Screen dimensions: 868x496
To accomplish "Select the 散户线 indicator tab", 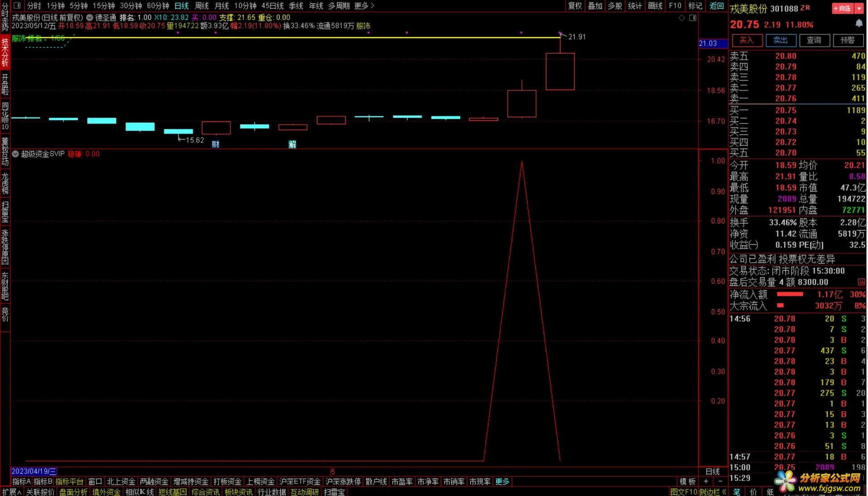I will (376, 482).
